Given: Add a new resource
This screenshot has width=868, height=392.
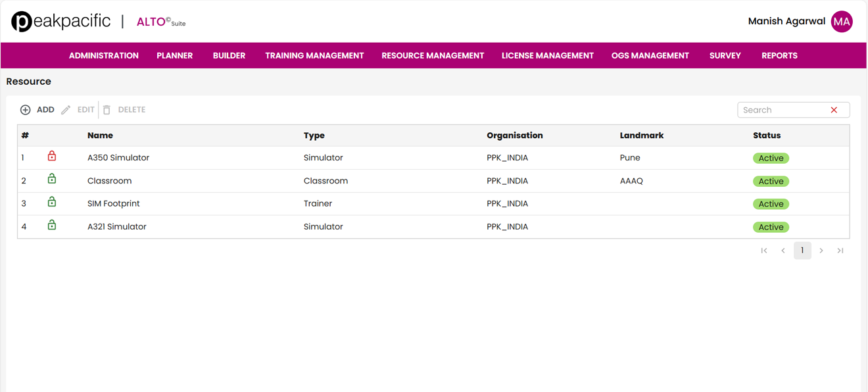Looking at the screenshot, I should 37,110.
